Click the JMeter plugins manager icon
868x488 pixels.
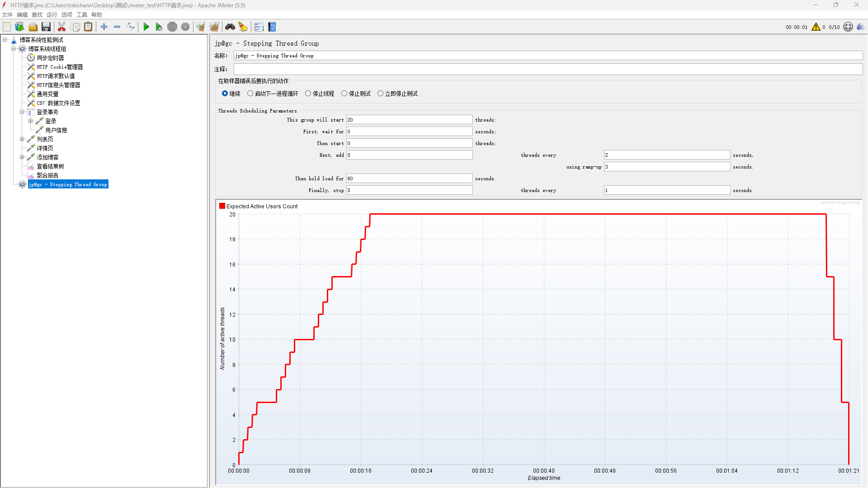coord(860,27)
